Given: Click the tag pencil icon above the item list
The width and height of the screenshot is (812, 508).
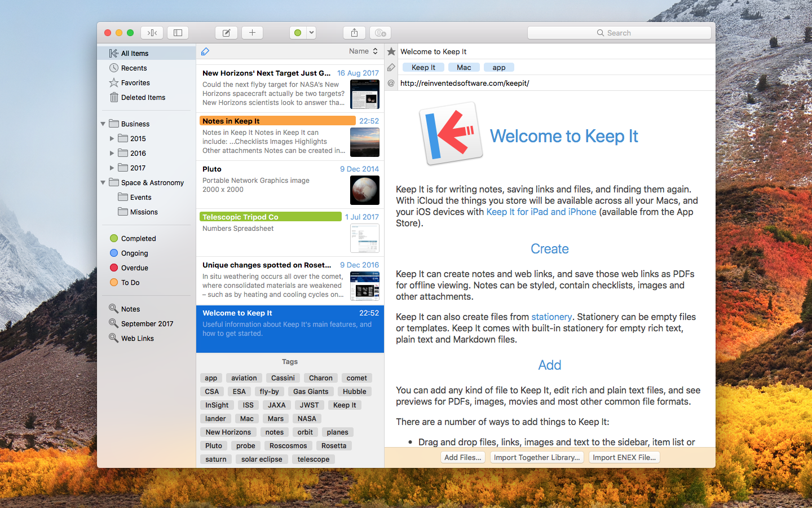Looking at the screenshot, I should pos(205,51).
